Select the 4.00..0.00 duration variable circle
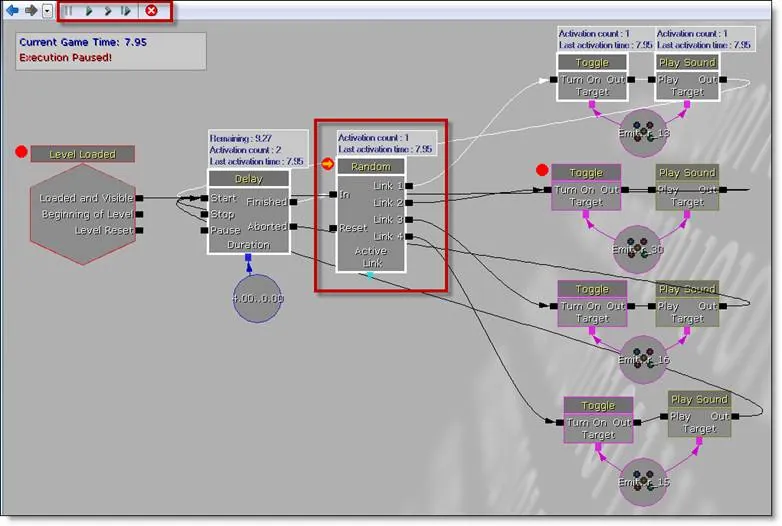Viewport: 782px width, 526px height. (x=257, y=298)
